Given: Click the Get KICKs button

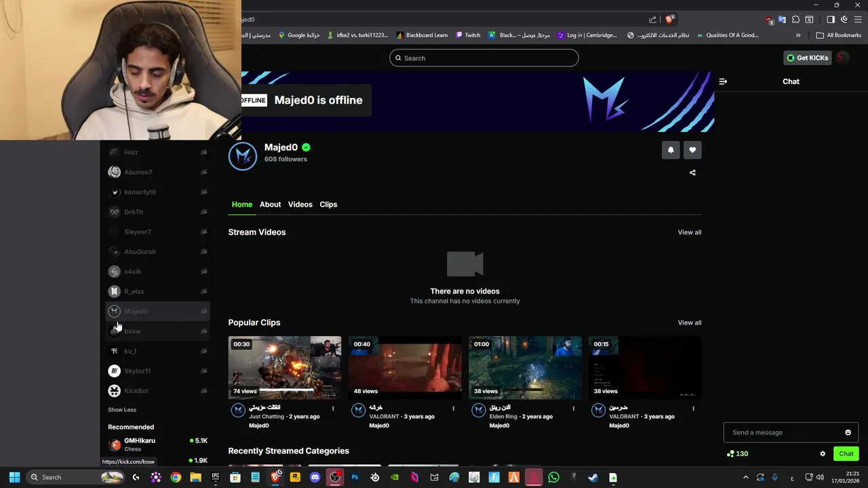Looking at the screenshot, I should 807,58.
